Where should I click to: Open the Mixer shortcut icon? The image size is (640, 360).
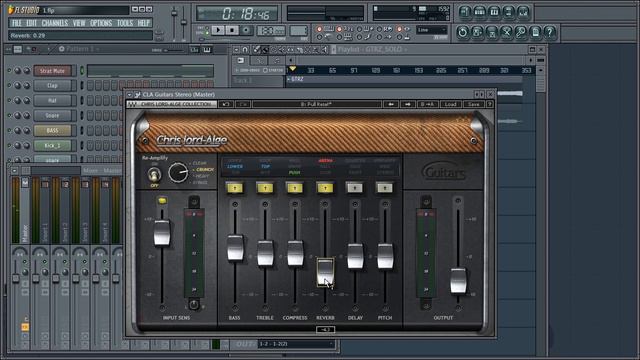click(523, 12)
